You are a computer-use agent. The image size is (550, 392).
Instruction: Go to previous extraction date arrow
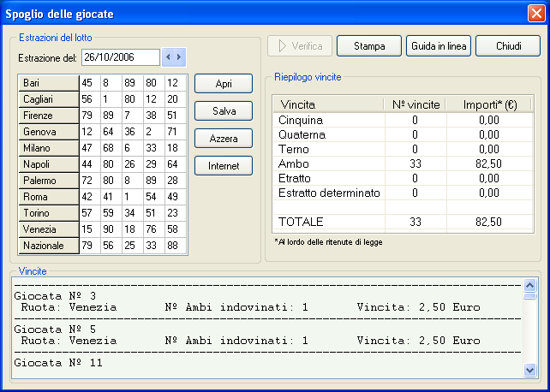click(x=168, y=57)
